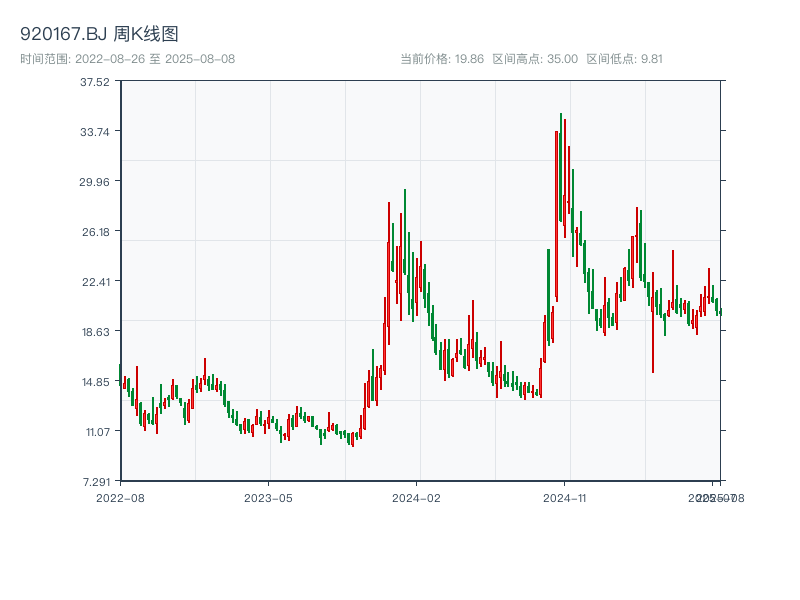Click the y-axis label 37.52
The width and height of the screenshot is (800, 600).
click(x=95, y=82)
